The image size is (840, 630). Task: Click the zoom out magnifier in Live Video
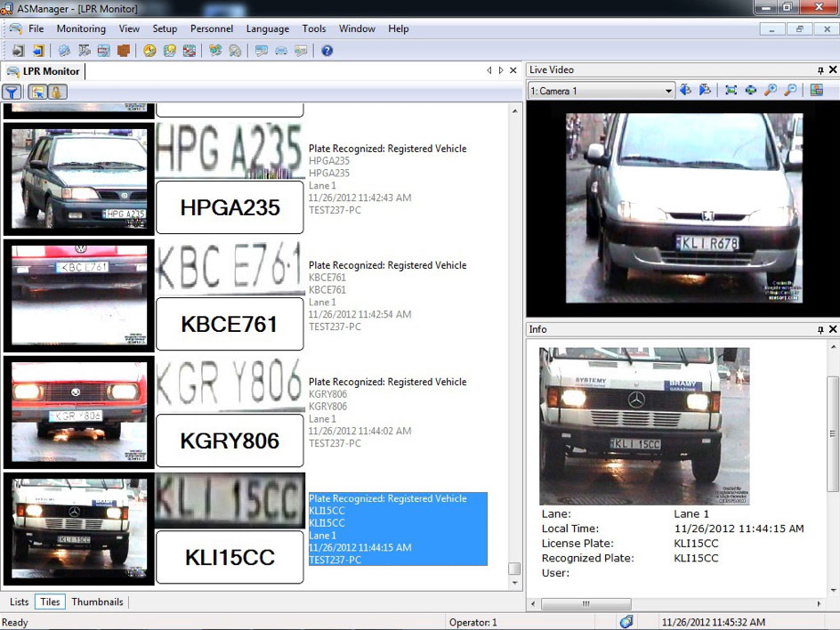[790, 91]
